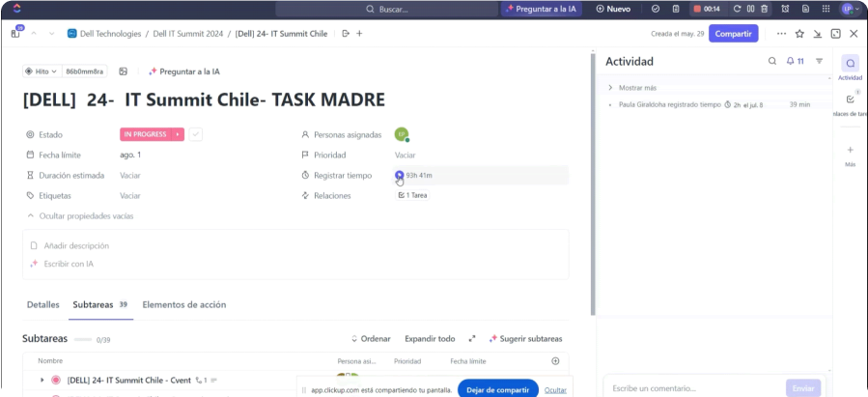The height and width of the screenshot is (397, 868).
Task: Click Preguntar a la IA beside task ID
Action: pos(184,71)
